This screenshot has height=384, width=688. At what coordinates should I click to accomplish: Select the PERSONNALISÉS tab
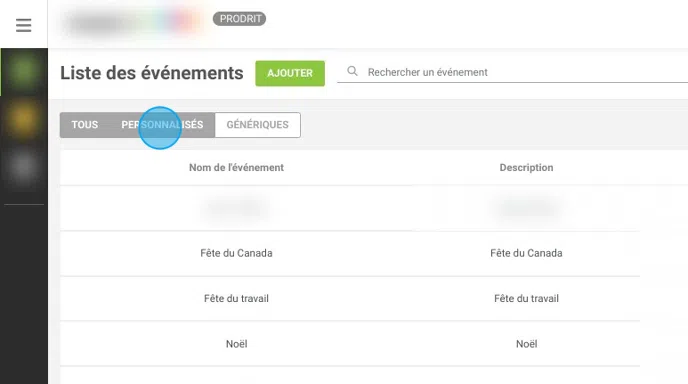[162, 125]
